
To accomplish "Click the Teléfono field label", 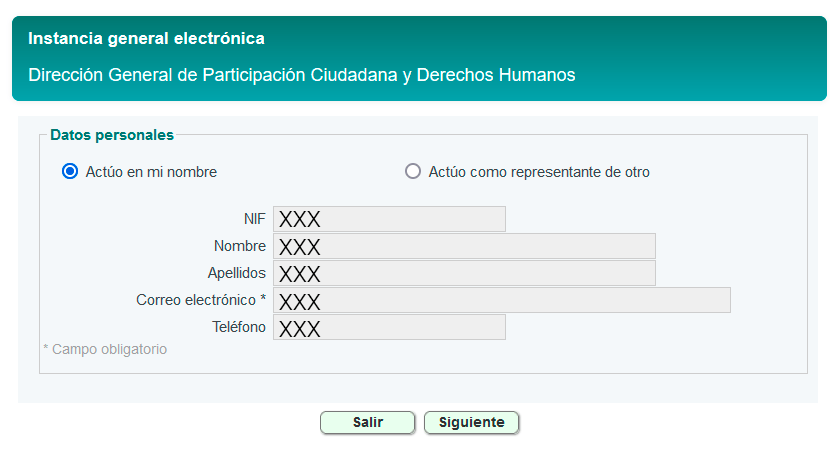I will point(239,327).
